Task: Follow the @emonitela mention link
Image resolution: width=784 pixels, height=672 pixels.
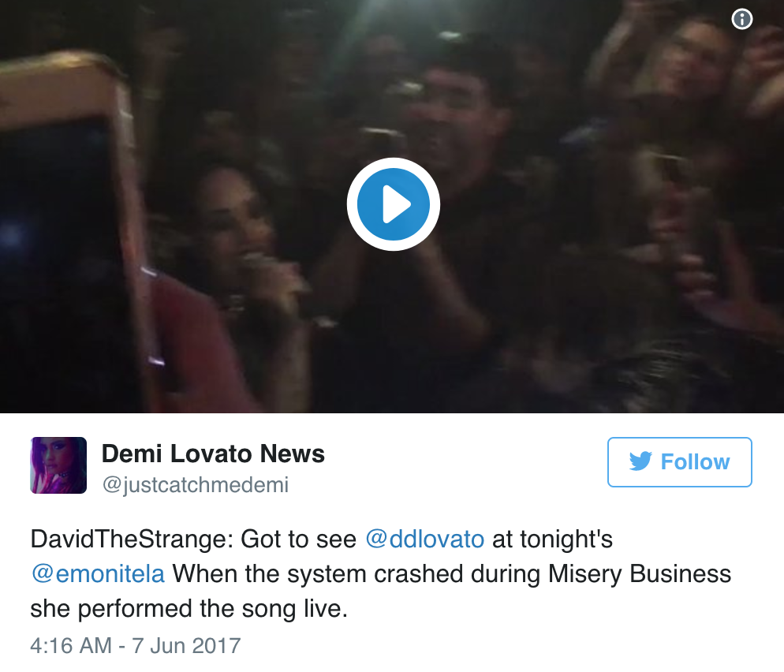Action: 98,573
